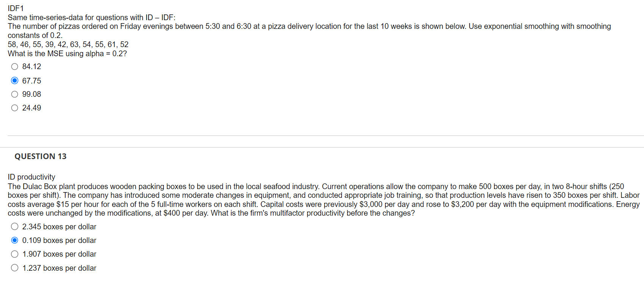Change the answer from 0.109 to 1.907
The image size is (644, 284).
(14, 254)
